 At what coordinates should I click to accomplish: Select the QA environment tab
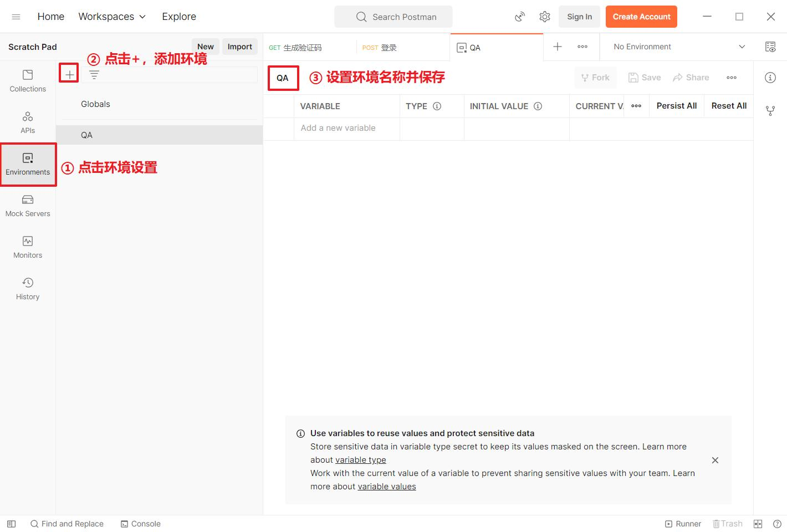tap(497, 48)
